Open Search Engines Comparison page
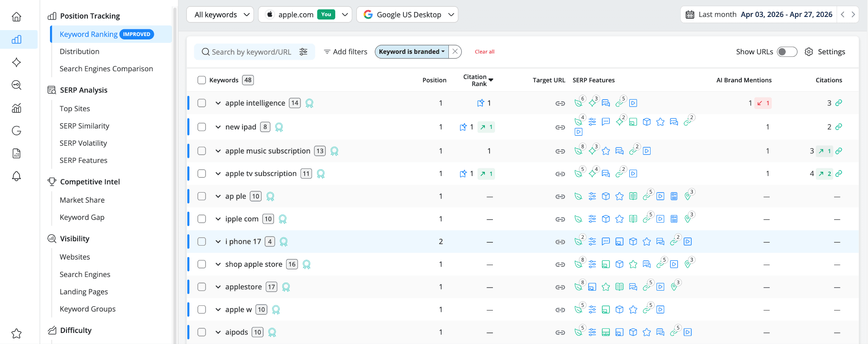The height and width of the screenshot is (344, 868). pos(106,69)
